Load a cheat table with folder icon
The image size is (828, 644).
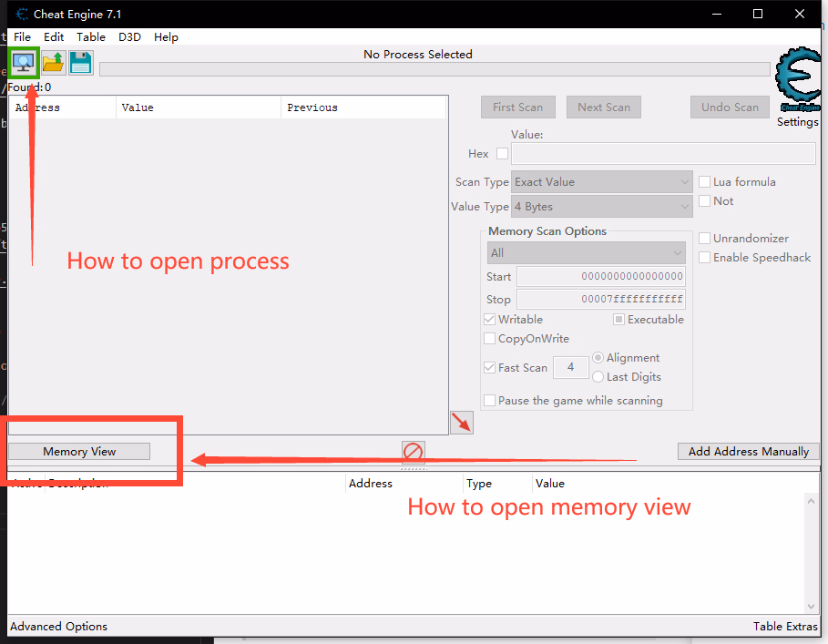(54, 63)
